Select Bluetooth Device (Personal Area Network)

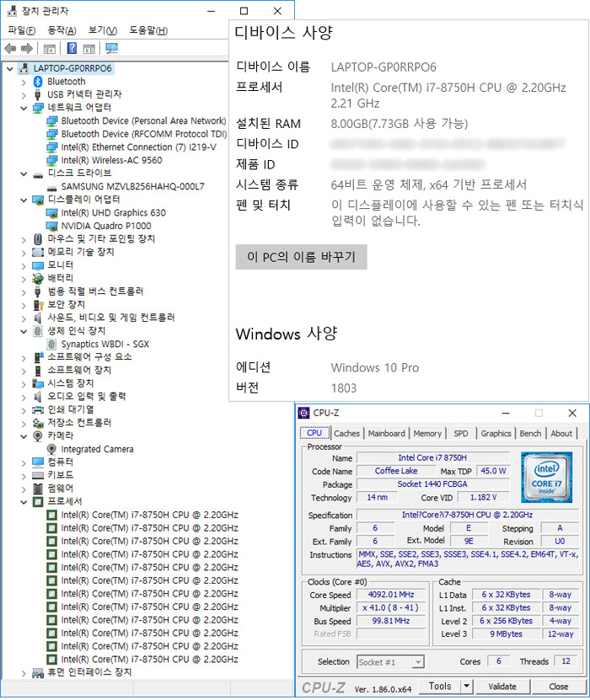[x=143, y=121]
